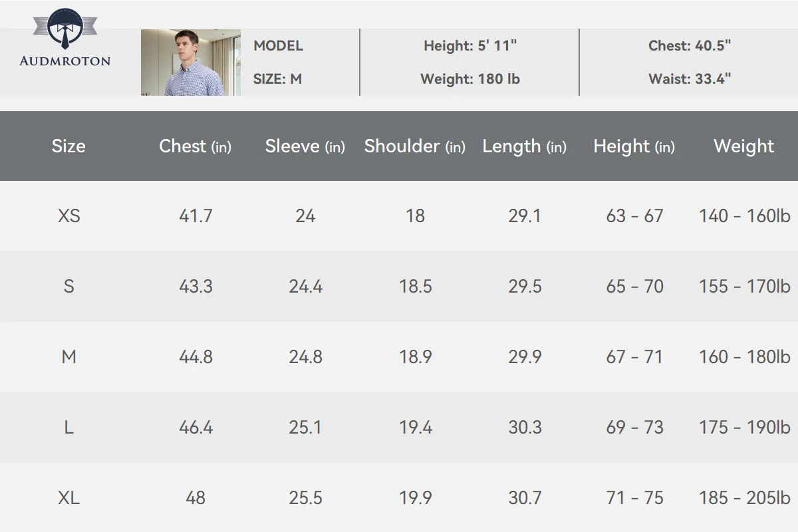Select the XS size row label
Image resolution: width=798 pixels, height=532 pixels.
(x=68, y=216)
